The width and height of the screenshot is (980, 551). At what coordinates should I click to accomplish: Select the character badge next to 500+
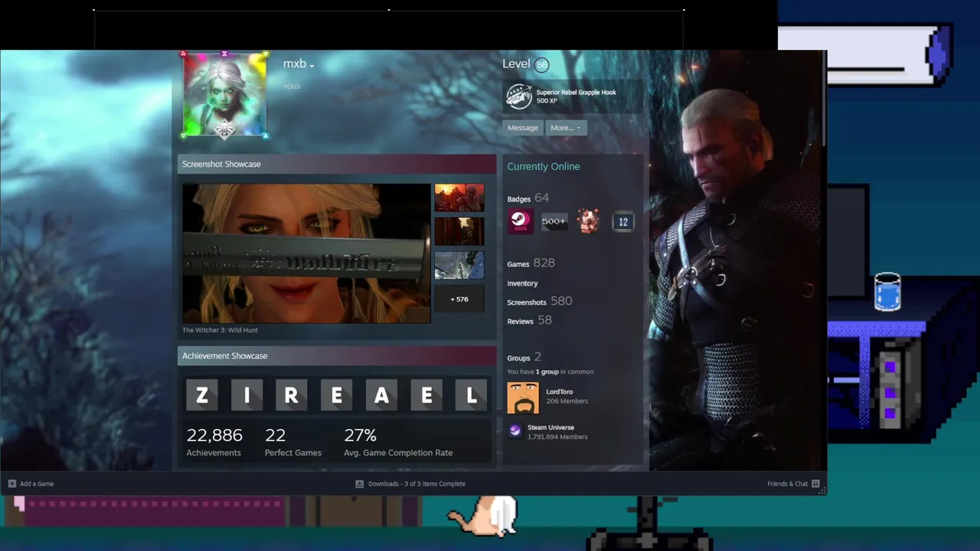tap(588, 222)
